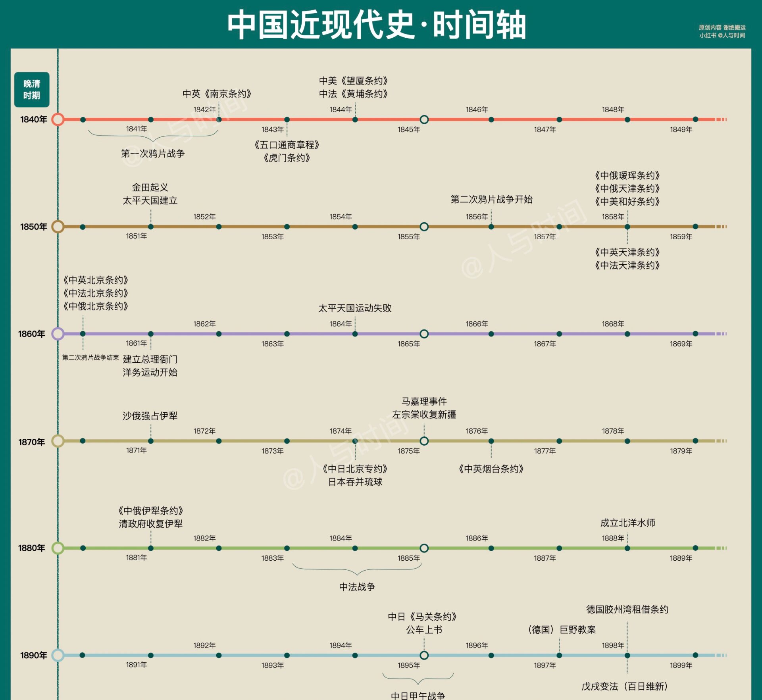Select the 成立北洋水师 label
The width and height of the screenshot is (762, 700).
pos(627,523)
